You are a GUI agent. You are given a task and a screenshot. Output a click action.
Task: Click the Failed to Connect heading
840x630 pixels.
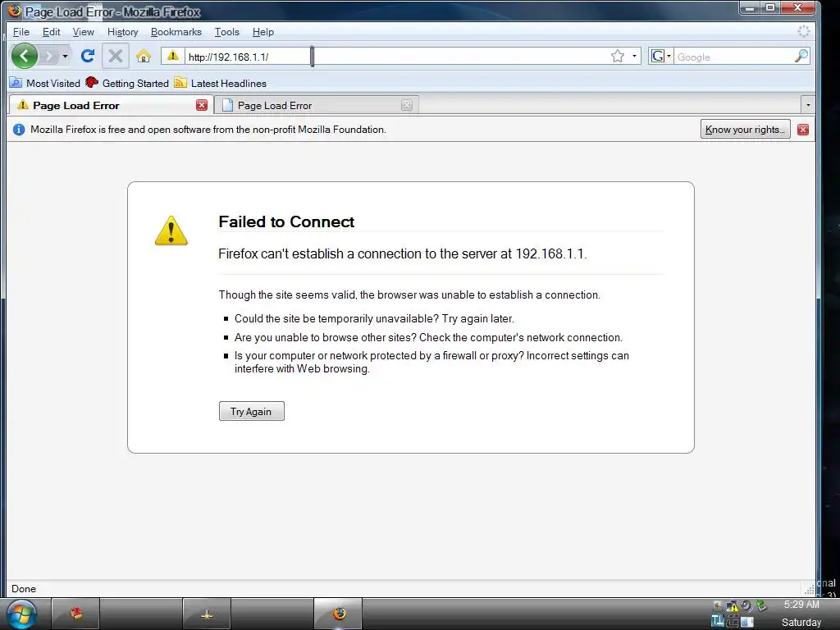286,221
